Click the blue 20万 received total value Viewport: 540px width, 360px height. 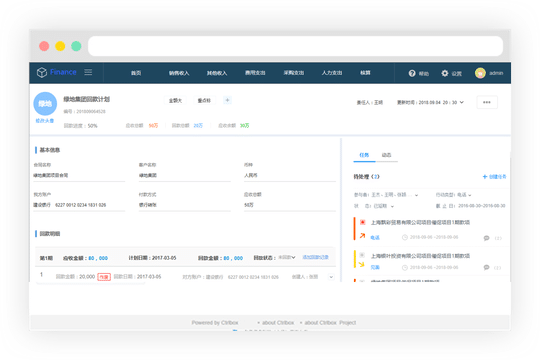point(198,125)
